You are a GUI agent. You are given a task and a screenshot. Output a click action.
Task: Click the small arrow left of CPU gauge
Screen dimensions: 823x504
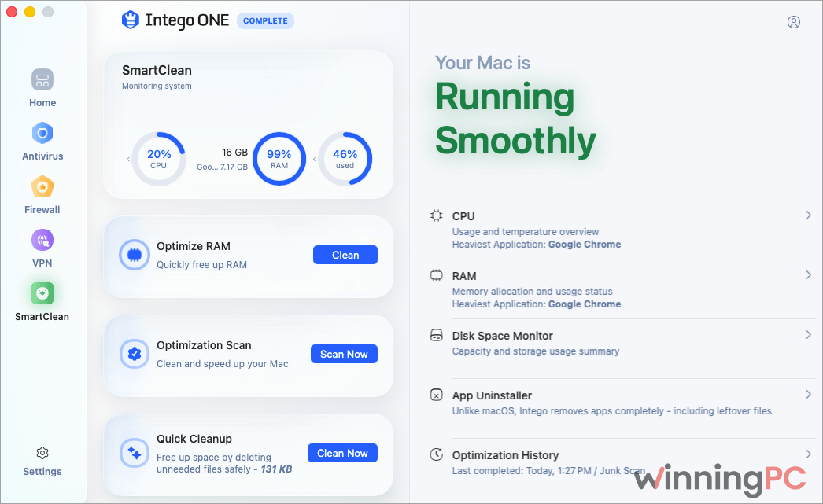tap(128, 159)
